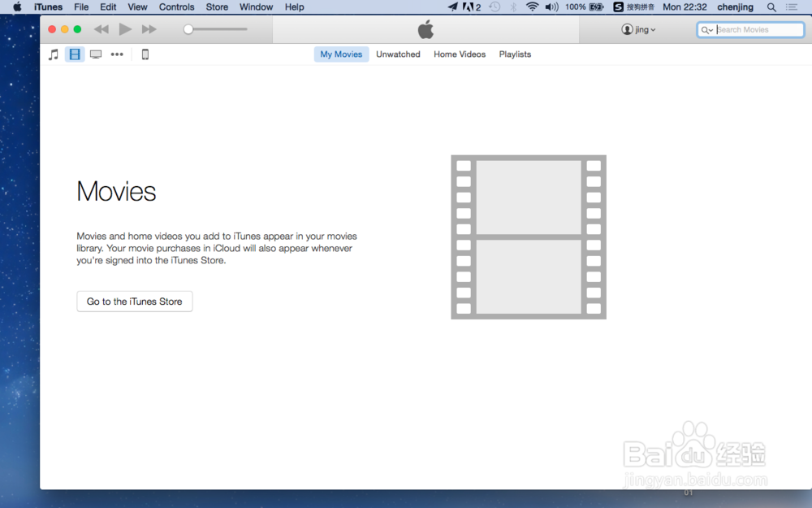Open the iPhone device icon
The height and width of the screenshot is (508, 812).
[x=145, y=54]
